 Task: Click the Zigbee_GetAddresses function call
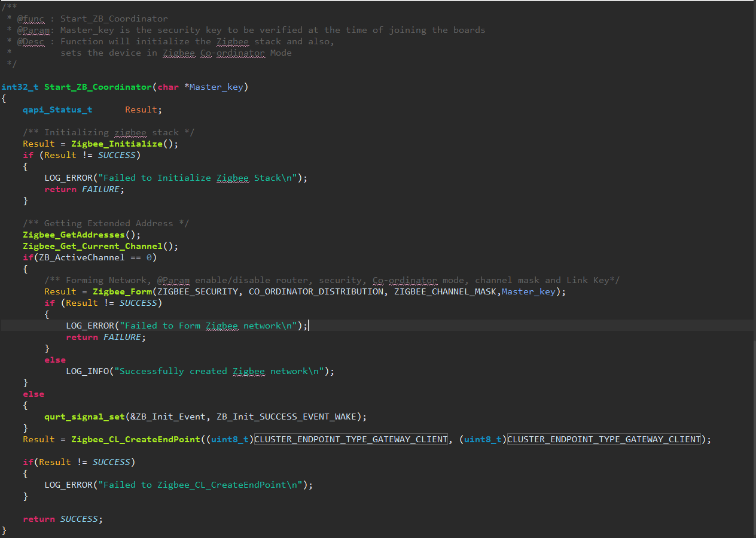(x=74, y=235)
